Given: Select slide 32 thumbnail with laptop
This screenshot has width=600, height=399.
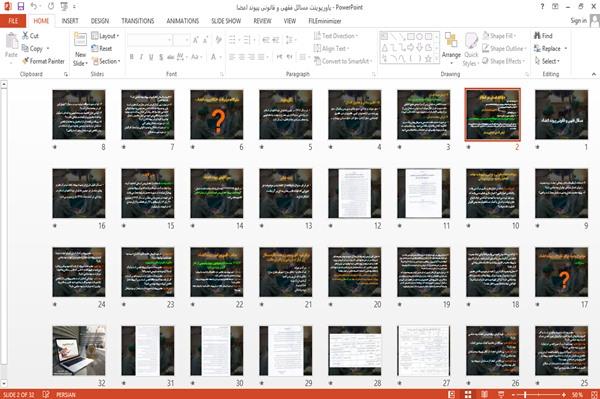Looking at the screenshot, I should (x=79, y=351).
